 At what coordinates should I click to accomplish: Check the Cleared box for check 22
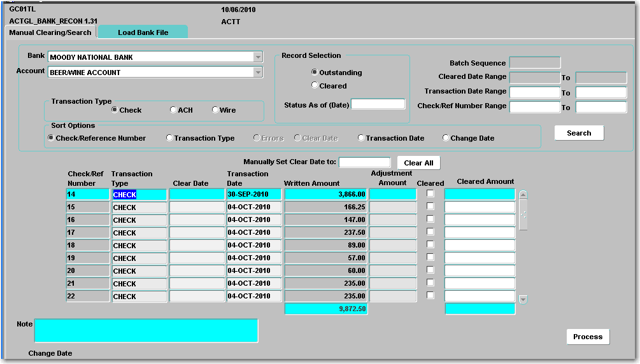(x=430, y=295)
